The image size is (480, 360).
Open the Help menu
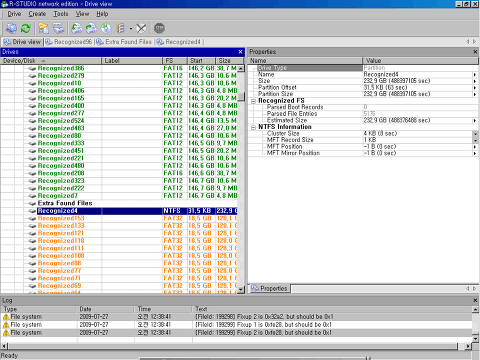point(102,14)
